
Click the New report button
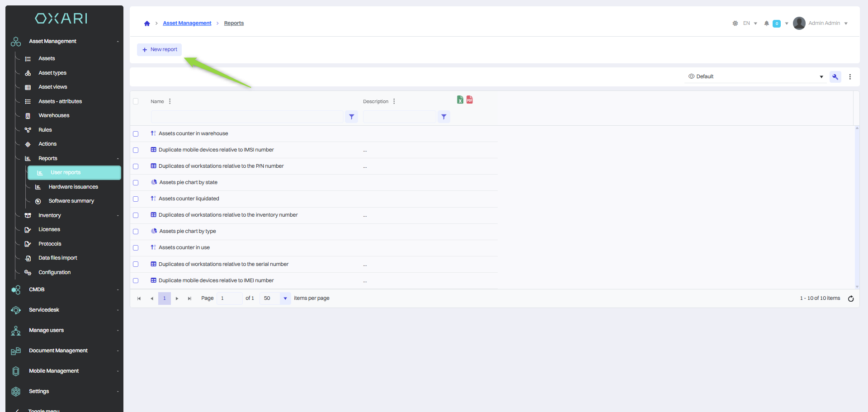point(160,49)
